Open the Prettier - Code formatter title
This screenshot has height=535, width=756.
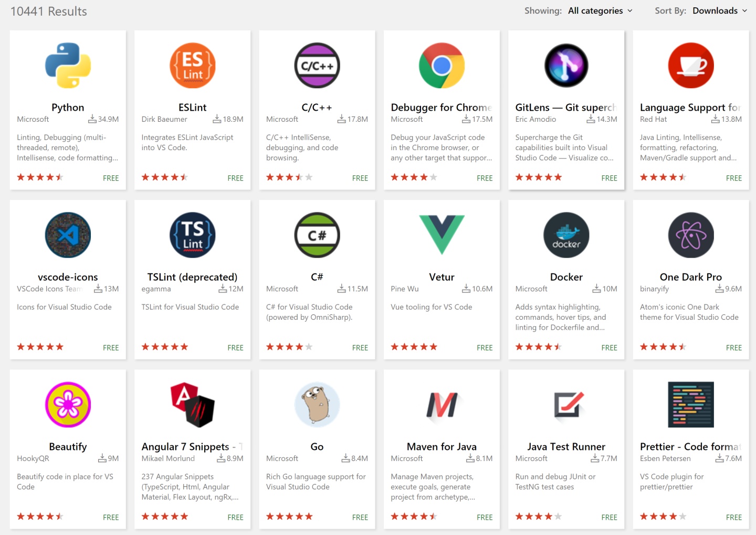[x=691, y=447]
